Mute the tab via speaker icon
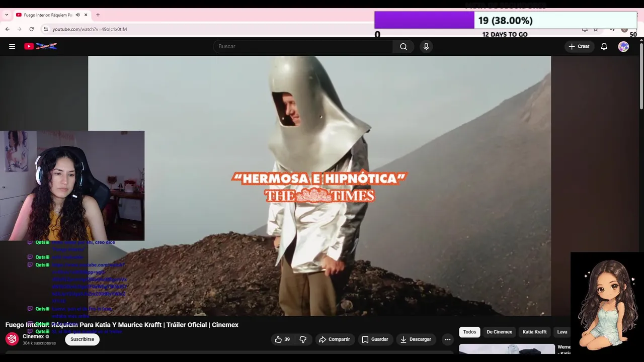644x362 pixels. pyautogui.click(x=77, y=15)
